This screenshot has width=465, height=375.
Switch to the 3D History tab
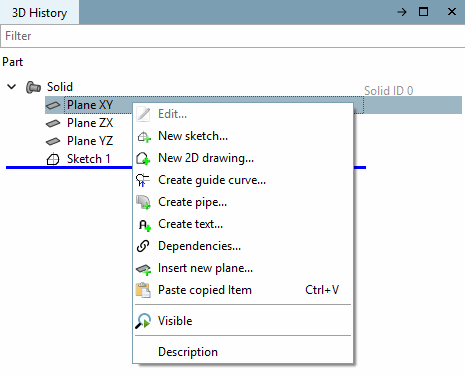(x=39, y=13)
